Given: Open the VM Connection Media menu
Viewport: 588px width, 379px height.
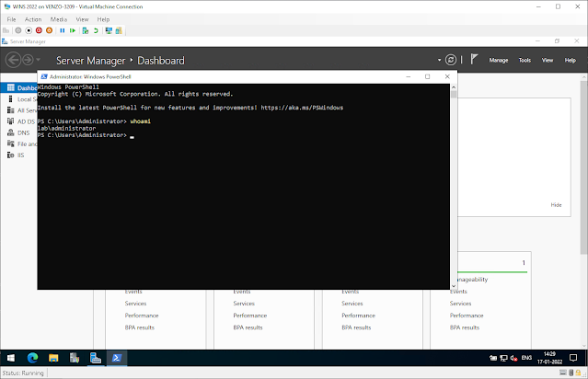Looking at the screenshot, I should 59,19.
